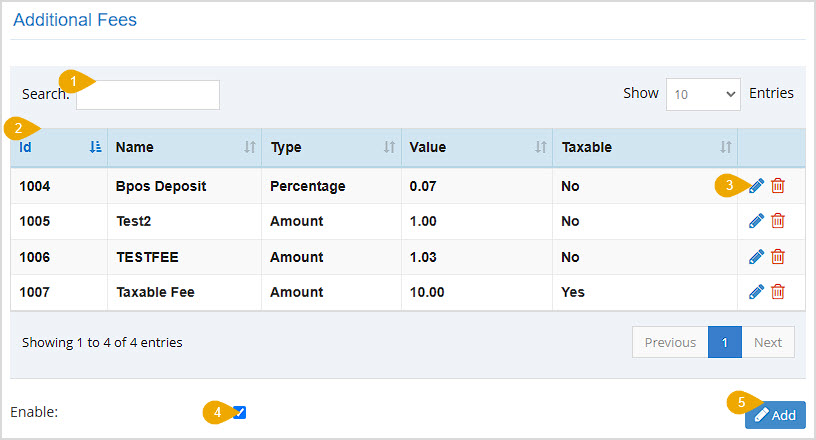Image resolution: width=816 pixels, height=440 pixels.
Task: Open the Show entries dropdown
Action: (x=703, y=94)
